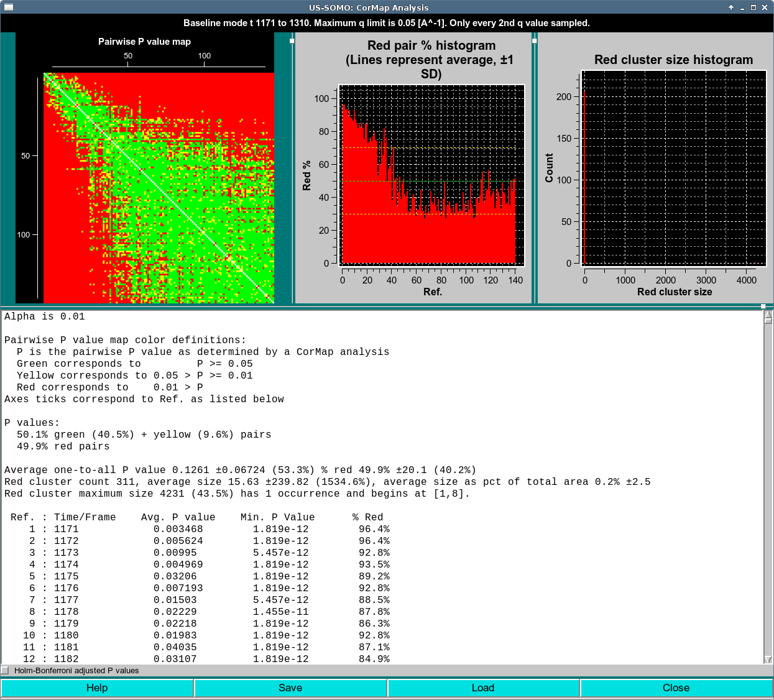The height and width of the screenshot is (700, 774).
Task: Close the CorMap Analysis window
Action: click(x=676, y=688)
